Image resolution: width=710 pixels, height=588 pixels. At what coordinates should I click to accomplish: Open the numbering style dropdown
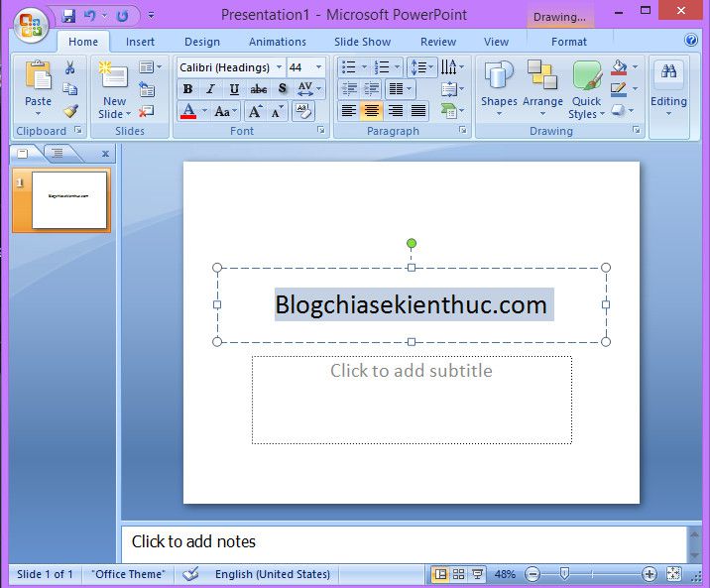point(397,67)
